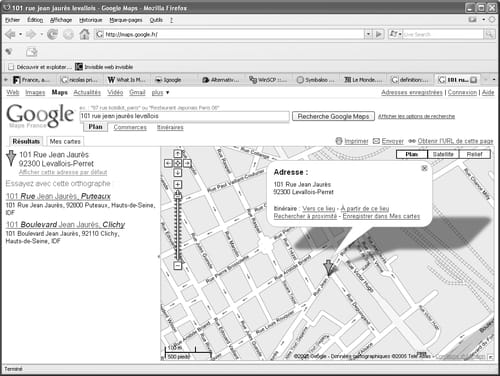Click the Firefox Back arrow button
500x376 pixels.
coord(10,34)
